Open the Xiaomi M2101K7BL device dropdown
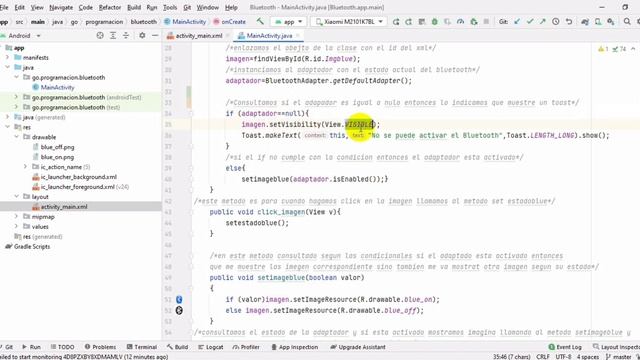This screenshot has width=640, height=360. coord(349,22)
